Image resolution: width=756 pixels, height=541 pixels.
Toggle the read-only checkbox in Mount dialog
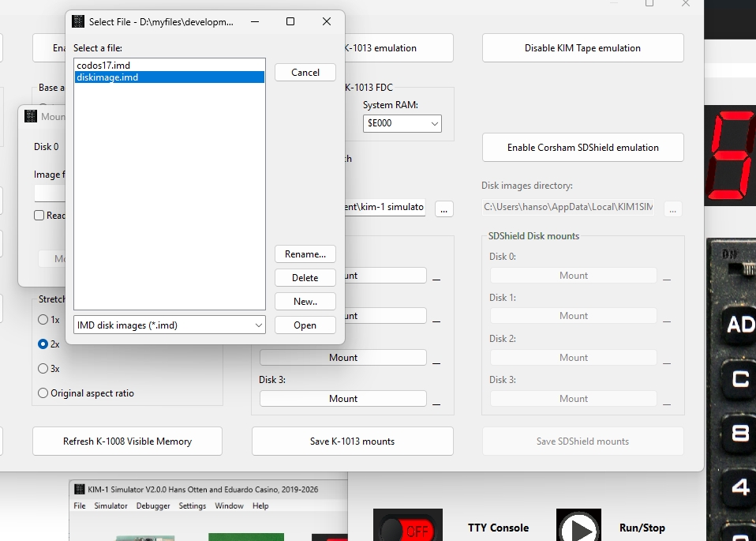pyautogui.click(x=39, y=216)
